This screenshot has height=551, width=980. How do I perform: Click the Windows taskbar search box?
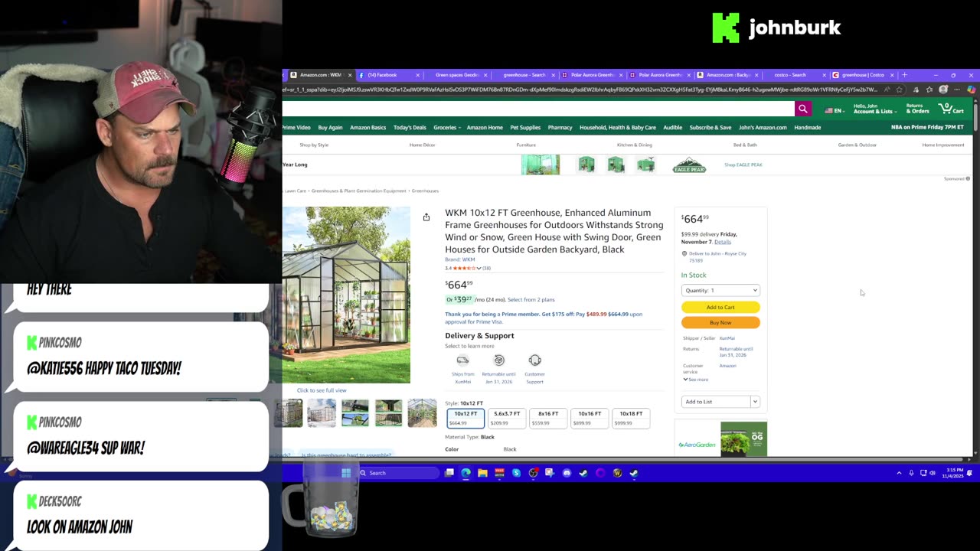click(x=398, y=473)
